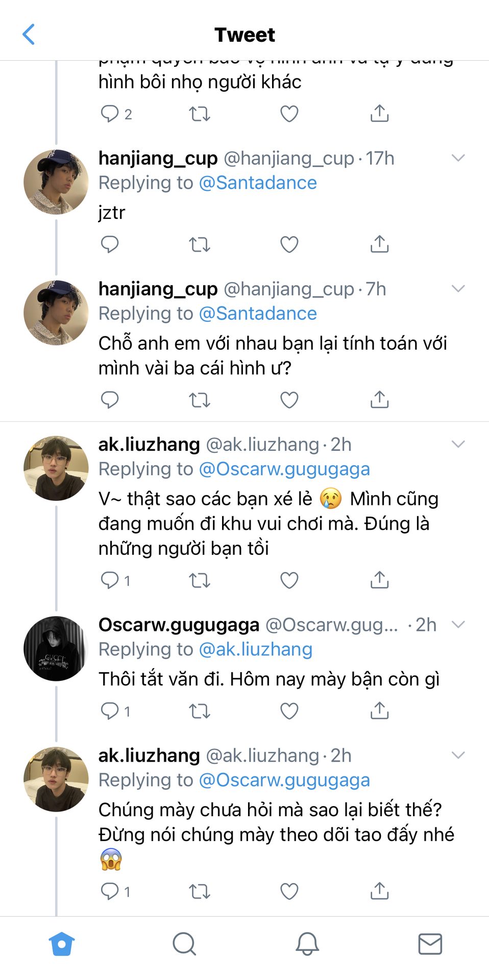Open reply on ak.liuzhang's crying-emoji tweet
Image resolution: width=489 pixels, height=980 pixels.
coord(110,580)
